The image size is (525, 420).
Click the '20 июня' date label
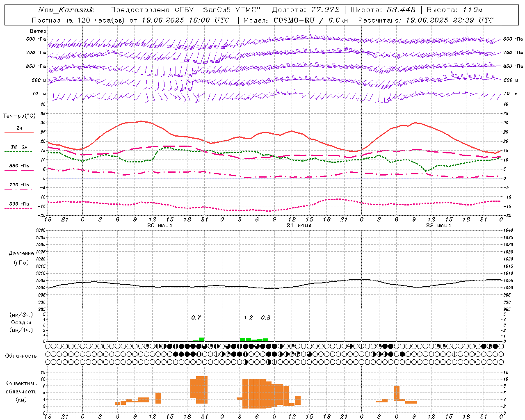pos(160,225)
